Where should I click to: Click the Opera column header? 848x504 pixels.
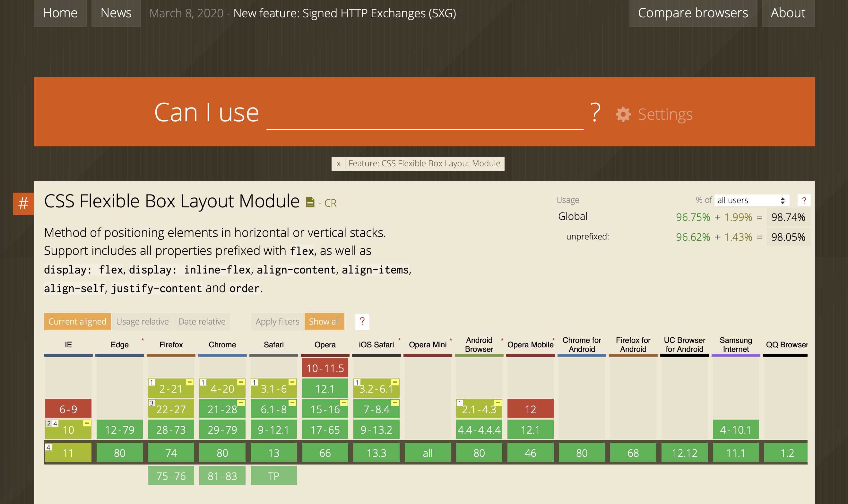point(325,345)
